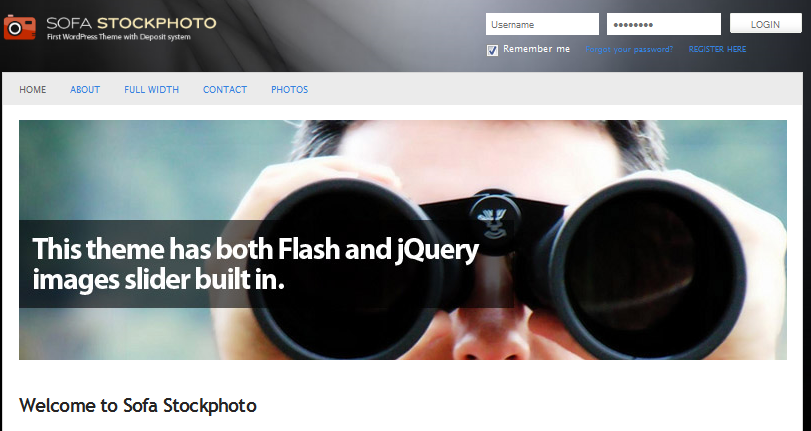Open the FULL WIDTH page
This screenshot has height=431, width=811.
tap(152, 90)
